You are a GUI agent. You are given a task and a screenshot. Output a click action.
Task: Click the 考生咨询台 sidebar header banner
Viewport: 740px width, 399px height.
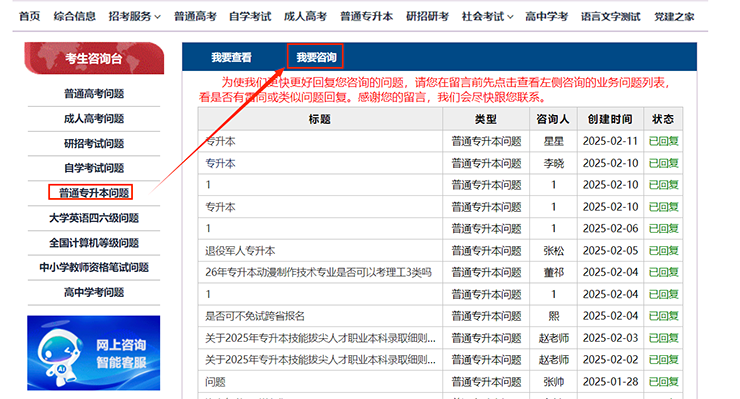tap(94, 58)
